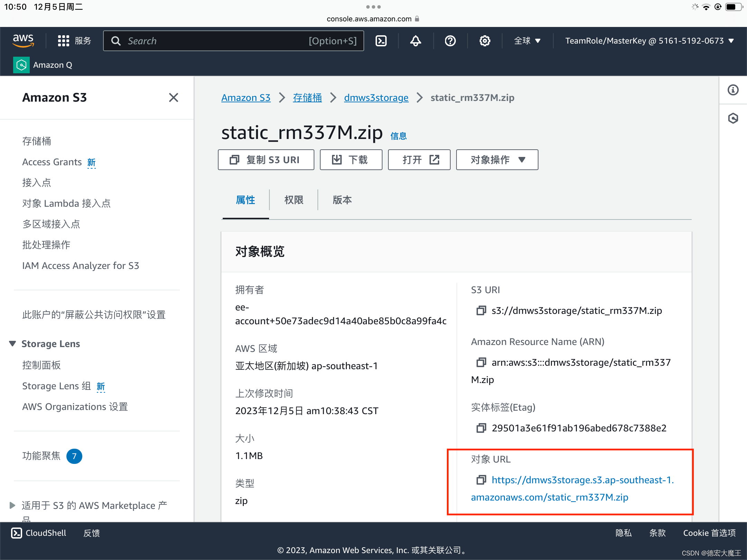Open Cookie 首选项 in the footer
This screenshot has height=560, width=747.
710,533
